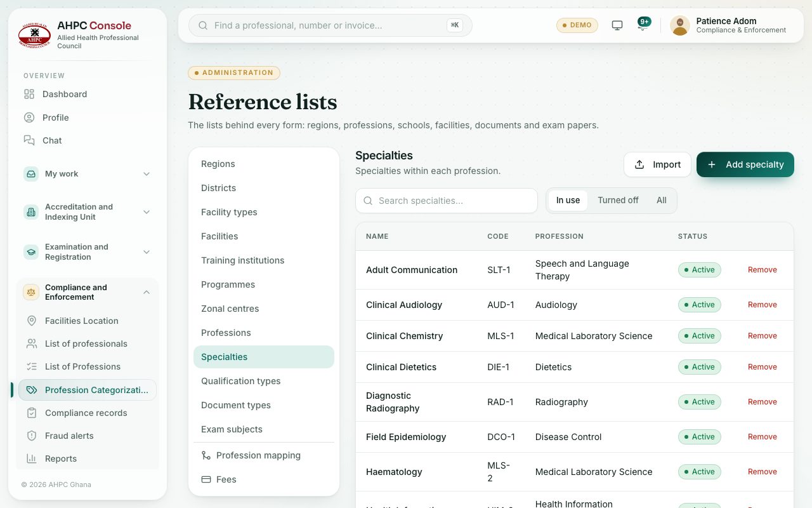This screenshot has width=812, height=508.
Task: Remove the Adult Communication specialty
Action: click(763, 270)
